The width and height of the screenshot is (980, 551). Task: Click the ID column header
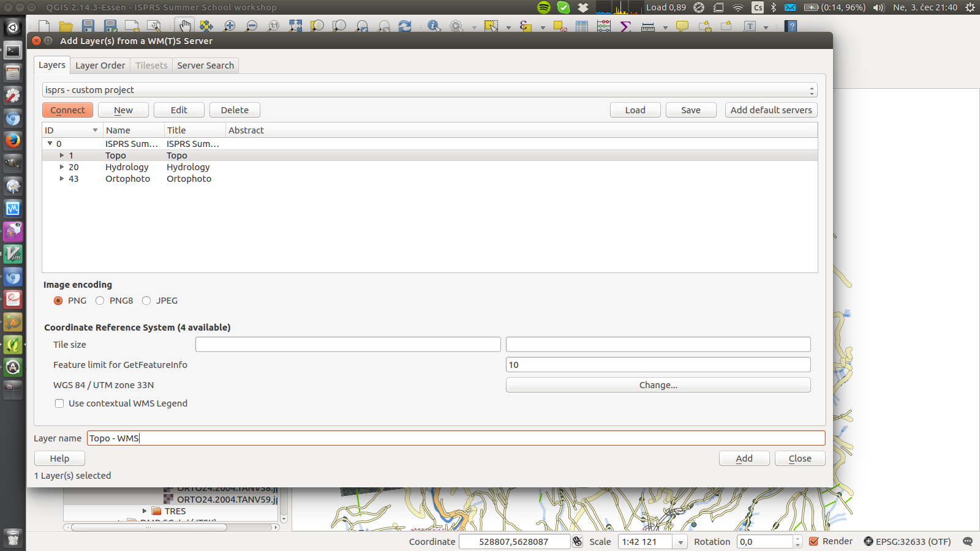[72, 130]
